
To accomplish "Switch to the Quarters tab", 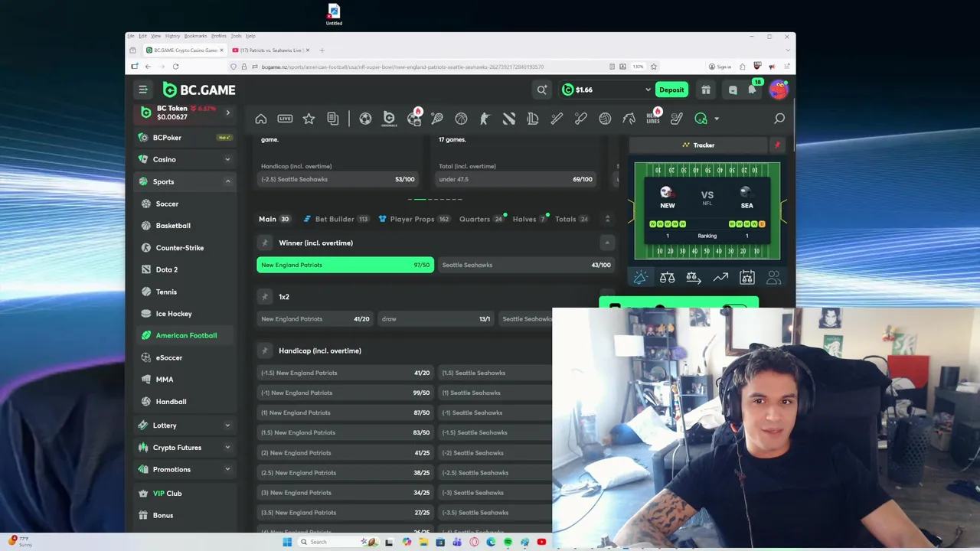I will pyautogui.click(x=482, y=219).
